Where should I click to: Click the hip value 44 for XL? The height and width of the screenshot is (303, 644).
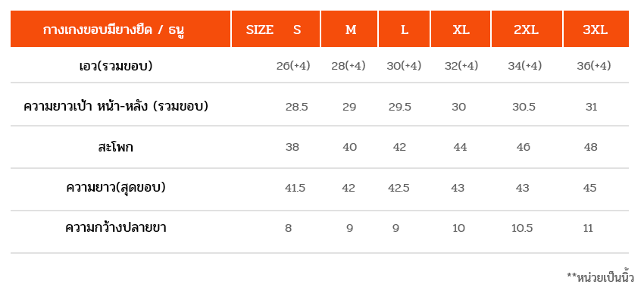460,147
